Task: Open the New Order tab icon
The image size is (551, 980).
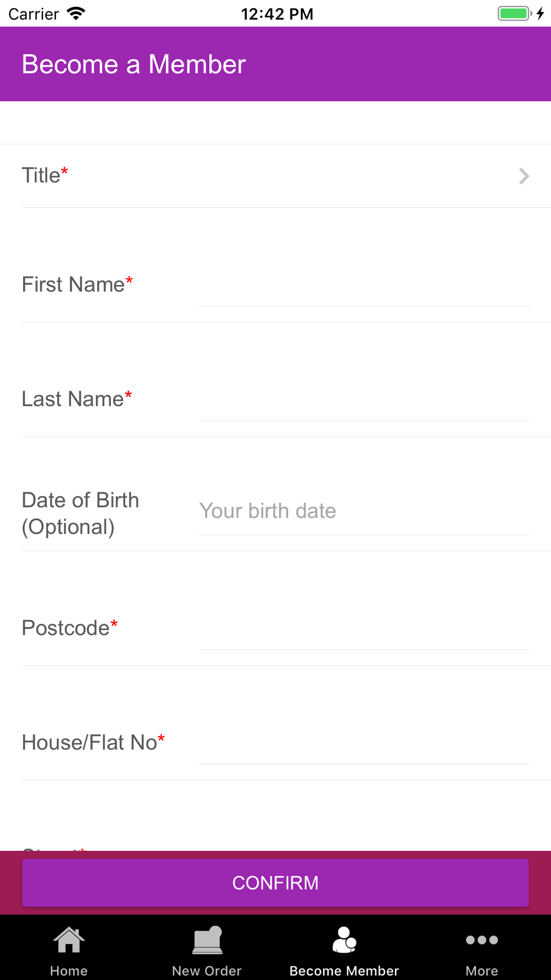Action: point(207,940)
